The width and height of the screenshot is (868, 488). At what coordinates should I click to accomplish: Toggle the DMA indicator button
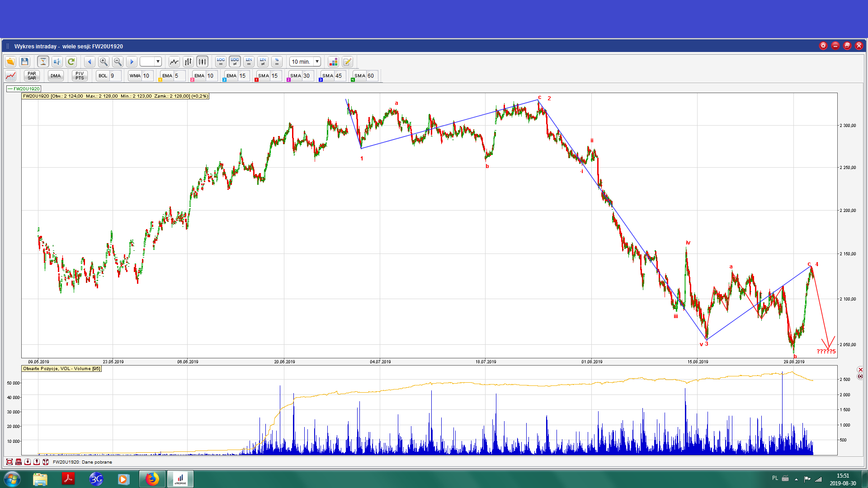pyautogui.click(x=56, y=76)
